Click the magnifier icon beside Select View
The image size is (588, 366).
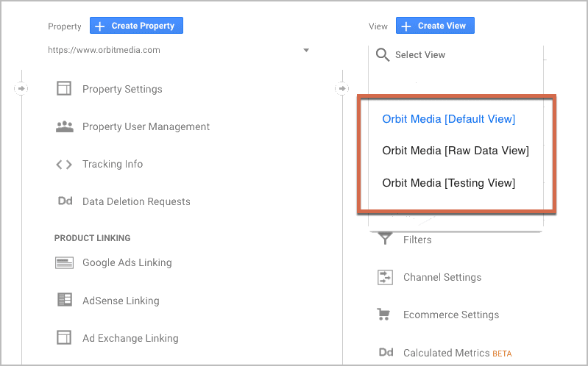[x=383, y=54]
